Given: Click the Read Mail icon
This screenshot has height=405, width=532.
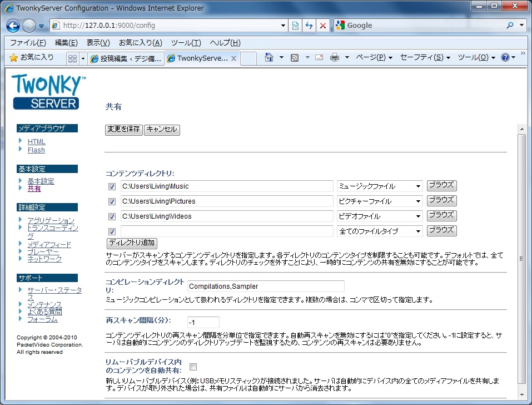Looking at the screenshot, I should tap(319, 57).
